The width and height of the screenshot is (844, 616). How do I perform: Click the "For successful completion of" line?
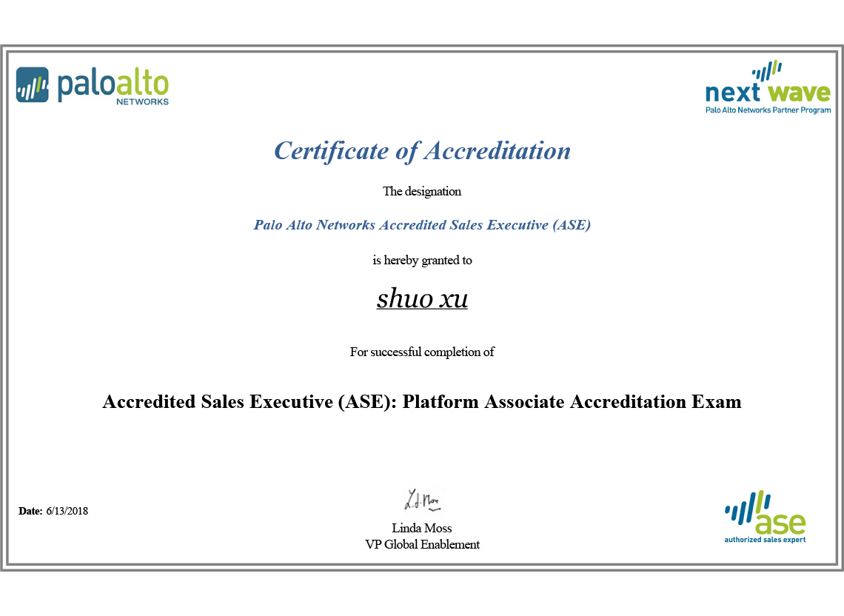[x=422, y=352]
